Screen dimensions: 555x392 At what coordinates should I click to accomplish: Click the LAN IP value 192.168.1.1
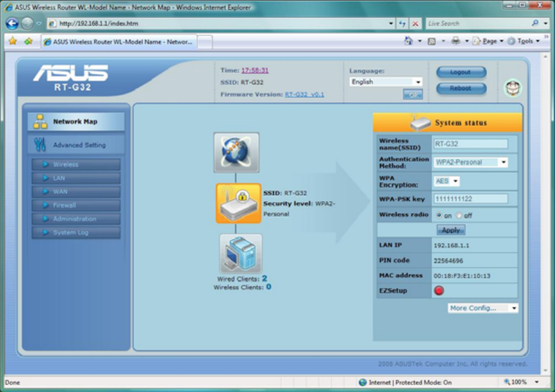pyautogui.click(x=452, y=246)
